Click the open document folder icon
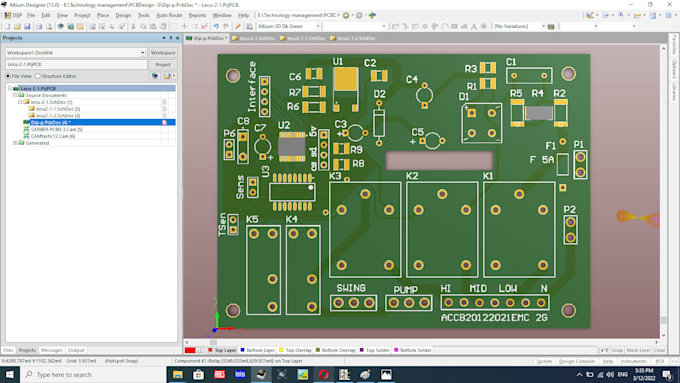 (x=17, y=27)
